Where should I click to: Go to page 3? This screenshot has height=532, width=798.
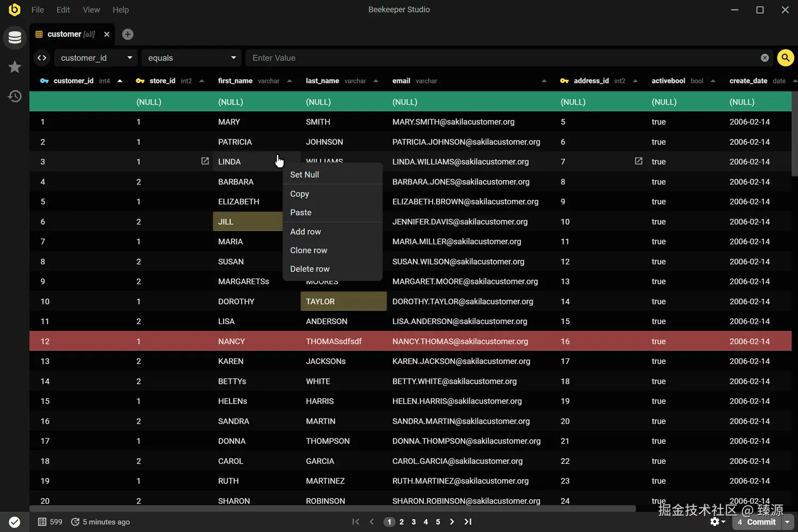(414, 522)
